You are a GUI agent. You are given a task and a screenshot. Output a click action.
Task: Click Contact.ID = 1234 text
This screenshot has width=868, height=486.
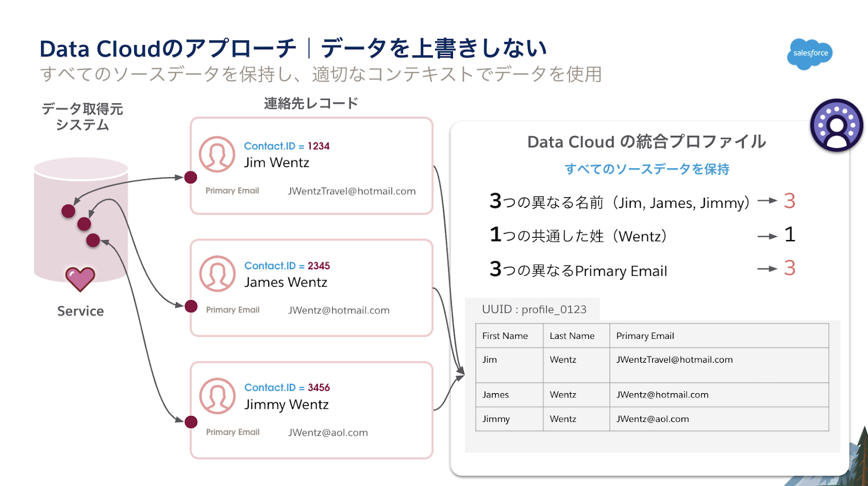coord(286,146)
